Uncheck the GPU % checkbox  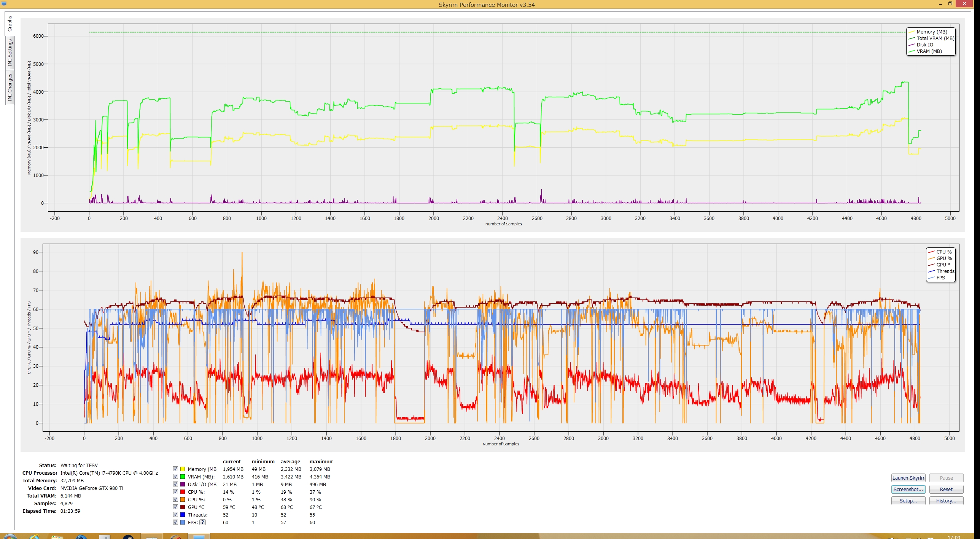point(175,499)
